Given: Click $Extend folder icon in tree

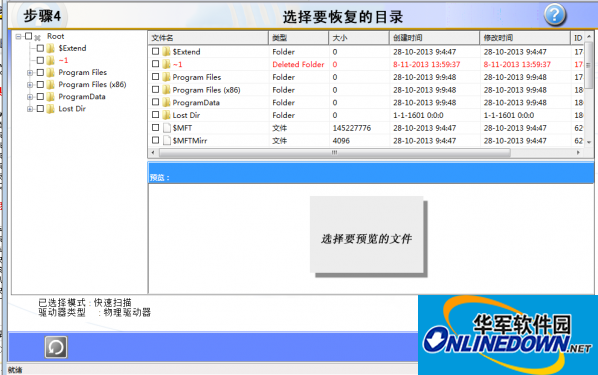Looking at the screenshot, I should 51,48.
